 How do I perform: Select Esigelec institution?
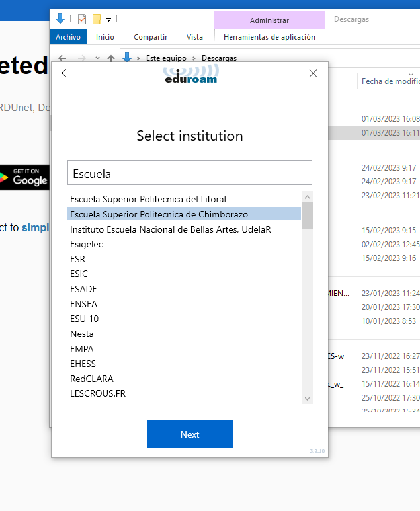[x=185, y=244]
